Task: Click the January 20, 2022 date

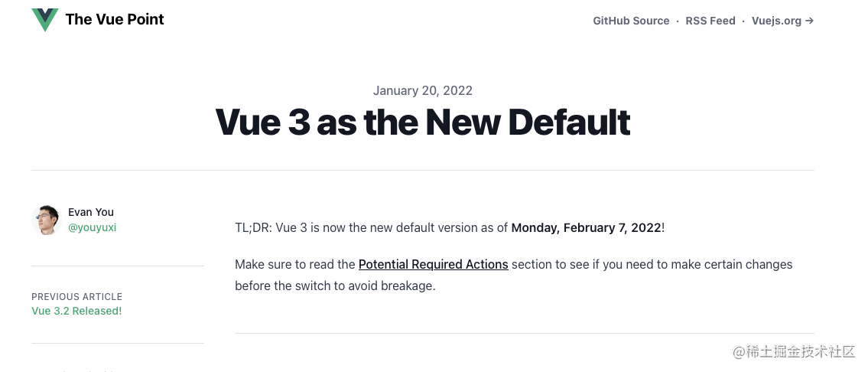Action: click(x=423, y=91)
